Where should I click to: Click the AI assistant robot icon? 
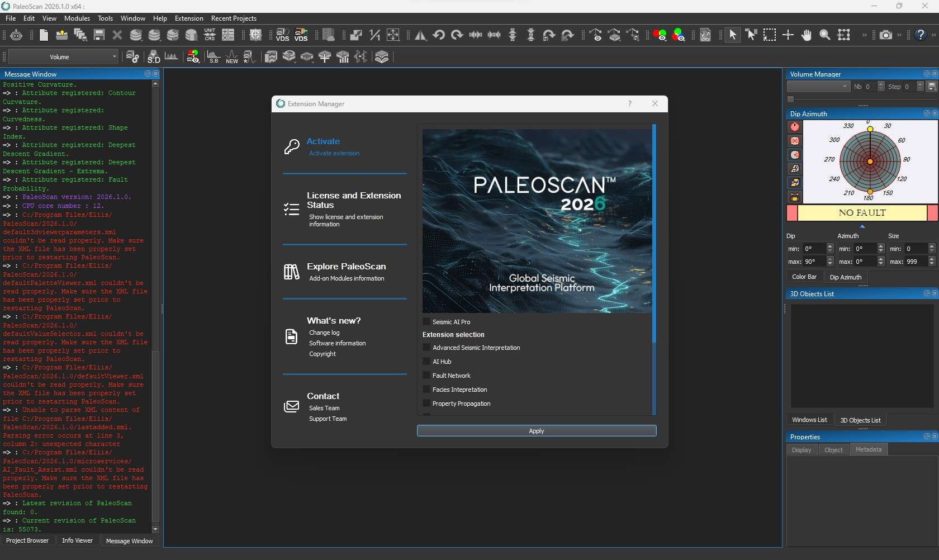(16, 35)
